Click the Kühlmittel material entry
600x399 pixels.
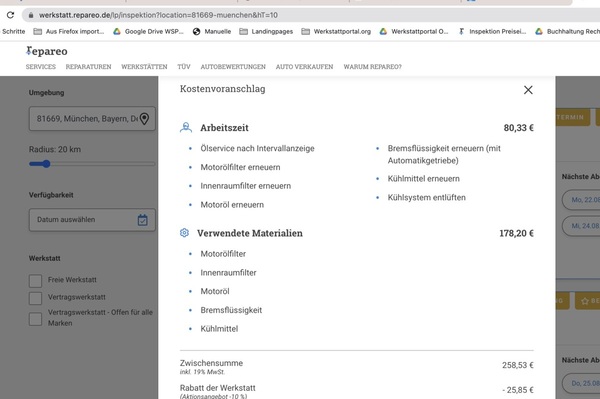point(219,329)
